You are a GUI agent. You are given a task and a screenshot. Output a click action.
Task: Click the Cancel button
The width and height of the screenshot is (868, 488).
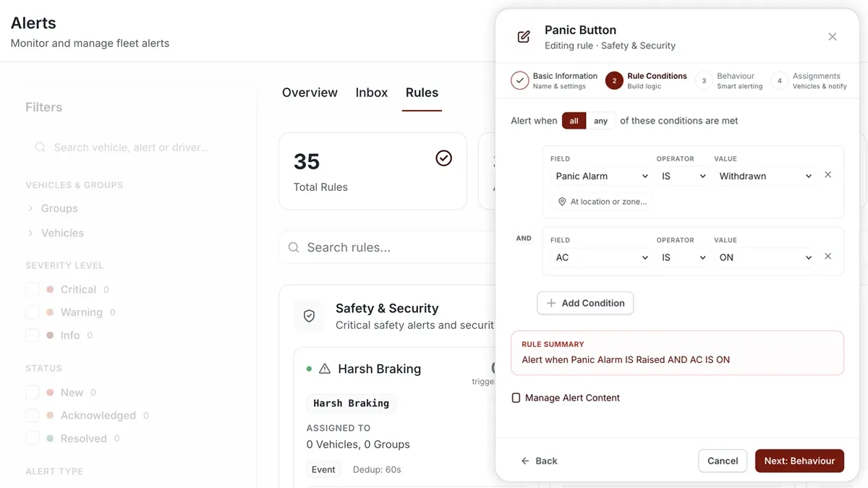pos(723,461)
